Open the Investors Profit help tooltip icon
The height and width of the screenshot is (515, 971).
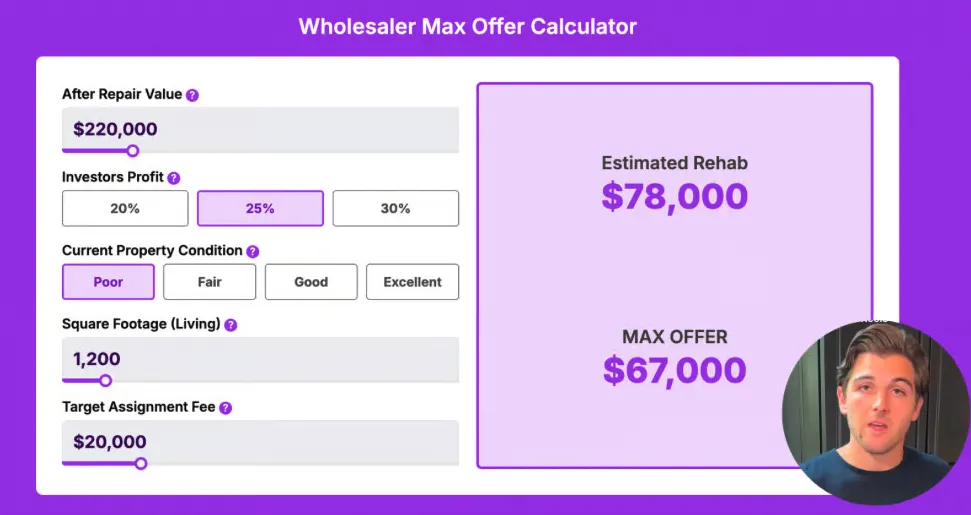click(x=174, y=178)
